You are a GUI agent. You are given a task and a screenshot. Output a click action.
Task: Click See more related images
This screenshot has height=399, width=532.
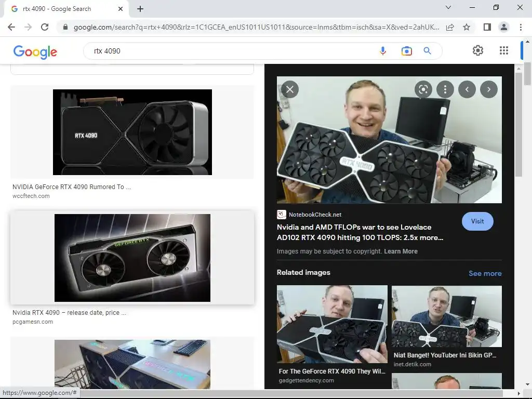(x=485, y=273)
